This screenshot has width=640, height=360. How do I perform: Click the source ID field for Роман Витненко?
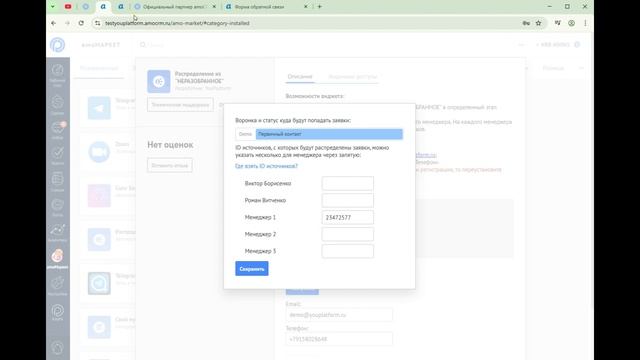pyautogui.click(x=347, y=200)
